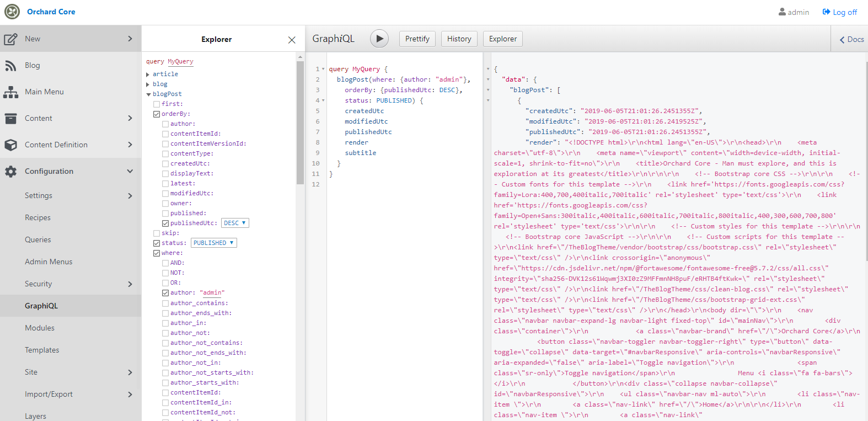Check the skip: checkbox
This screenshot has width=868, height=421.
tap(157, 233)
